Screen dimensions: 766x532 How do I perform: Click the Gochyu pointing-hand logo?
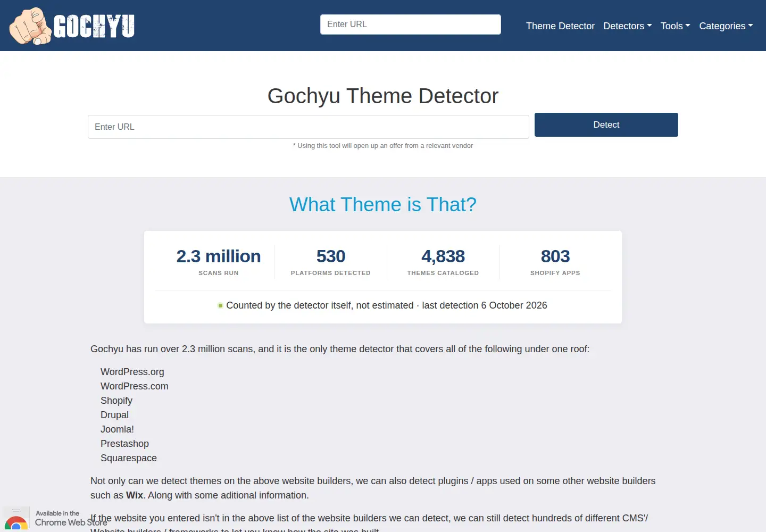coord(72,26)
